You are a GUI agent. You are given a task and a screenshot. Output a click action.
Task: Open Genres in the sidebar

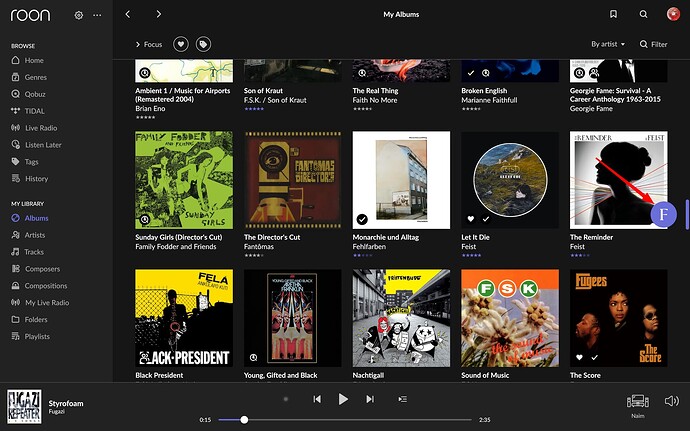click(x=29, y=77)
